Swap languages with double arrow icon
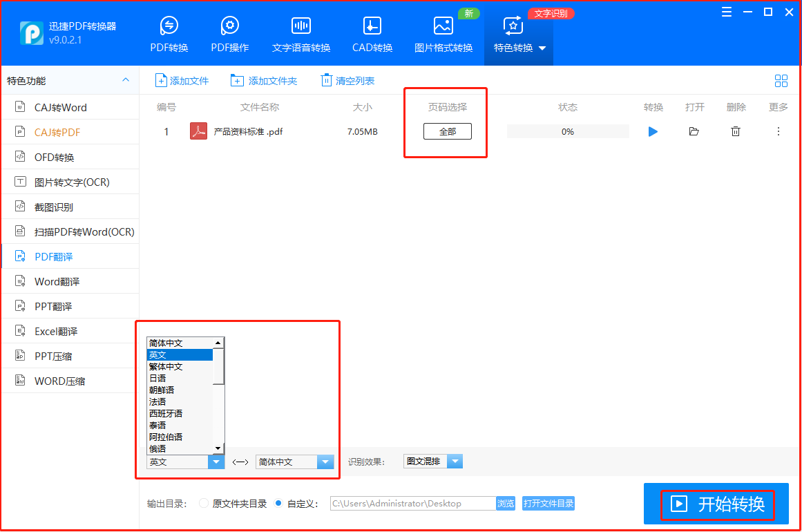Image resolution: width=802 pixels, height=532 pixels. 240,462
